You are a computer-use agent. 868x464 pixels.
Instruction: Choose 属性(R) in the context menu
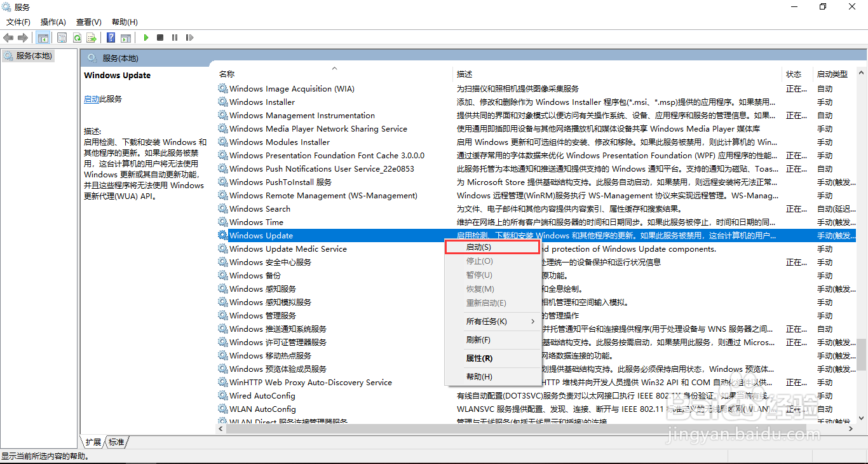coord(492,358)
